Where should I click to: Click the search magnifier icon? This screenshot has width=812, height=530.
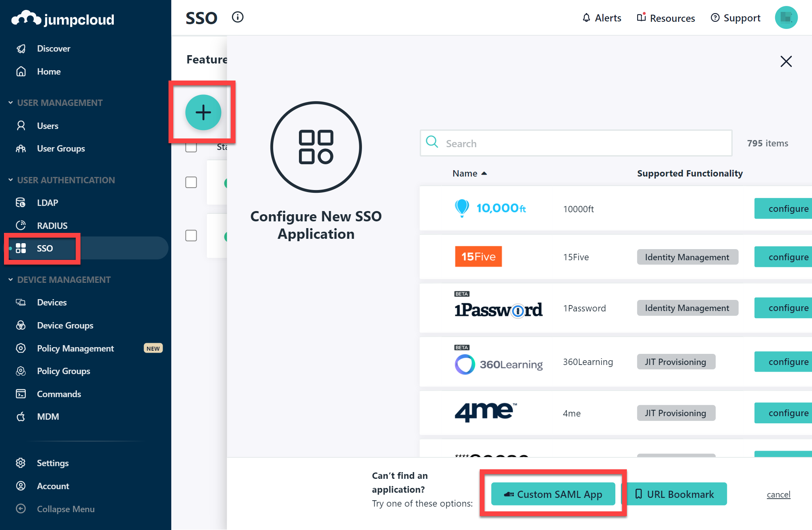point(432,142)
